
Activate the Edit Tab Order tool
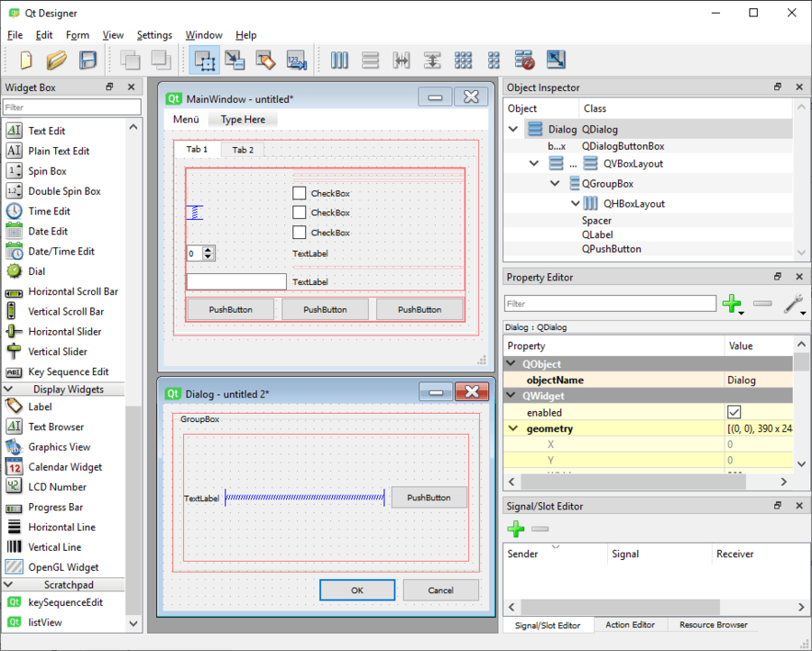click(x=296, y=60)
